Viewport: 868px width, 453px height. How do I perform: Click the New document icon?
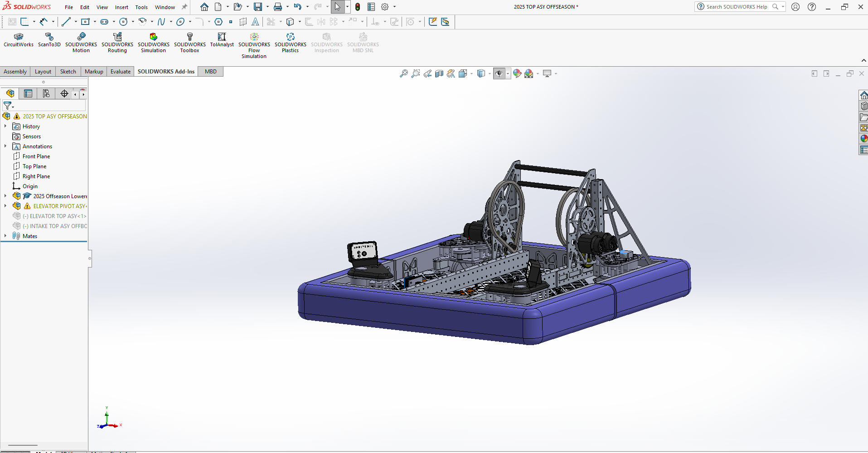pos(218,7)
